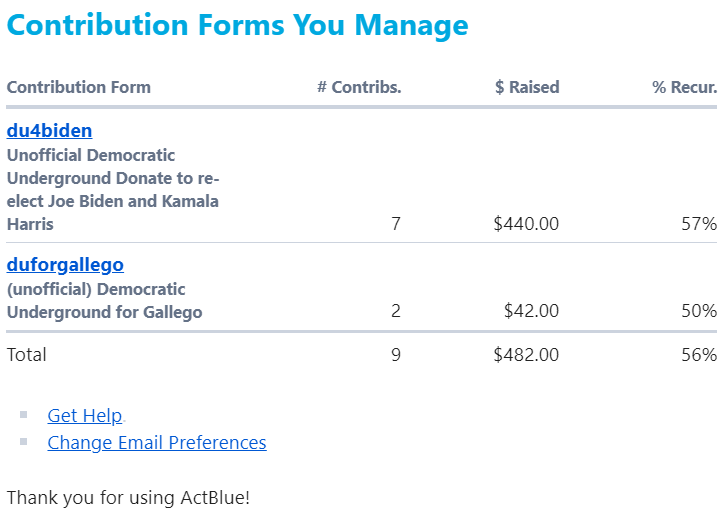The image size is (727, 514).
Task: Click the $482.00 total raised amount
Action: pos(526,354)
